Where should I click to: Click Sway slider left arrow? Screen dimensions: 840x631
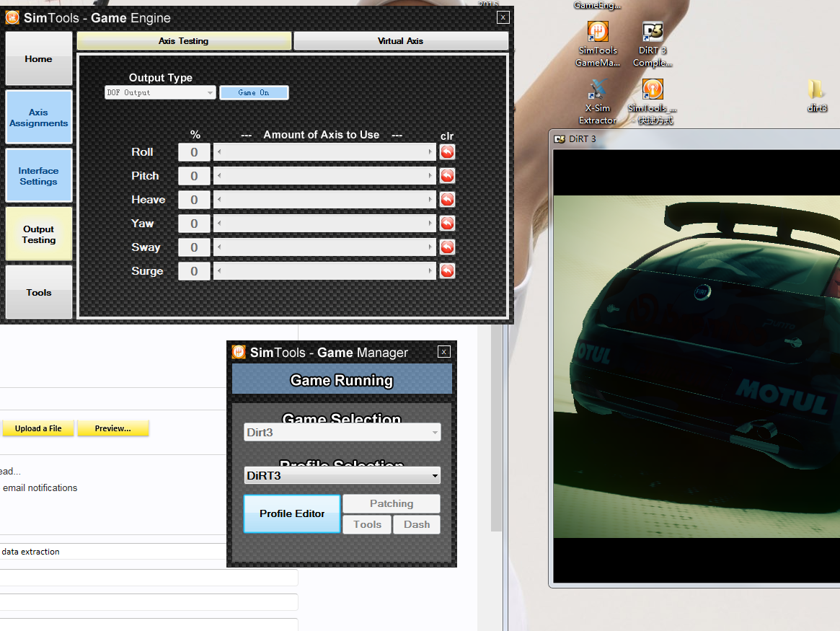(x=219, y=247)
